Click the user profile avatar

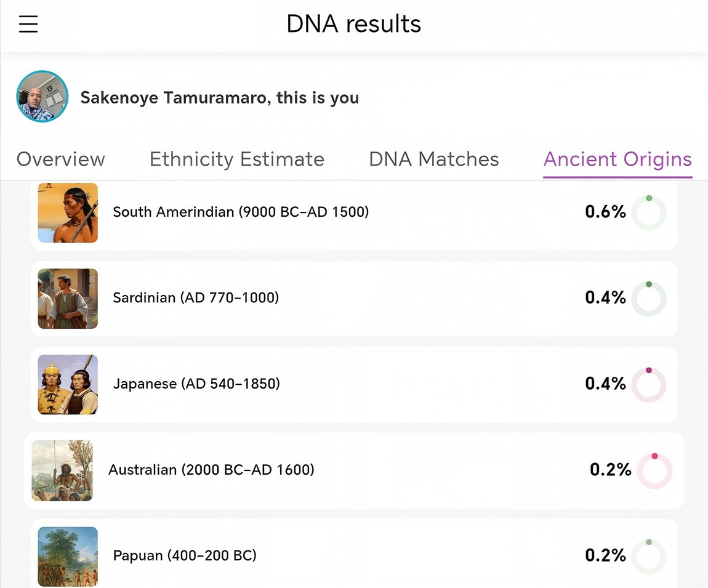click(42, 97)
